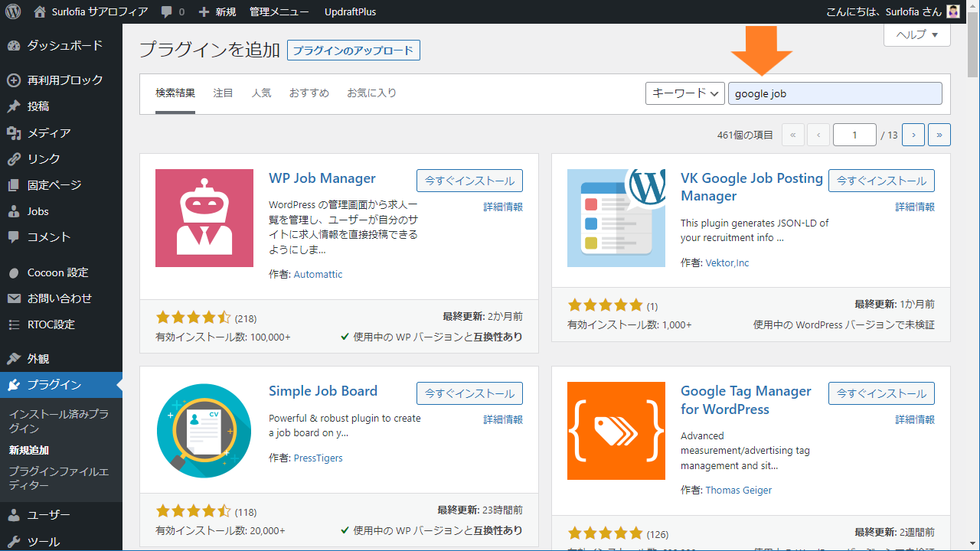Open the VK Google Job Posting Manager title
Screen dimensions: 980x551
[752, 187]
